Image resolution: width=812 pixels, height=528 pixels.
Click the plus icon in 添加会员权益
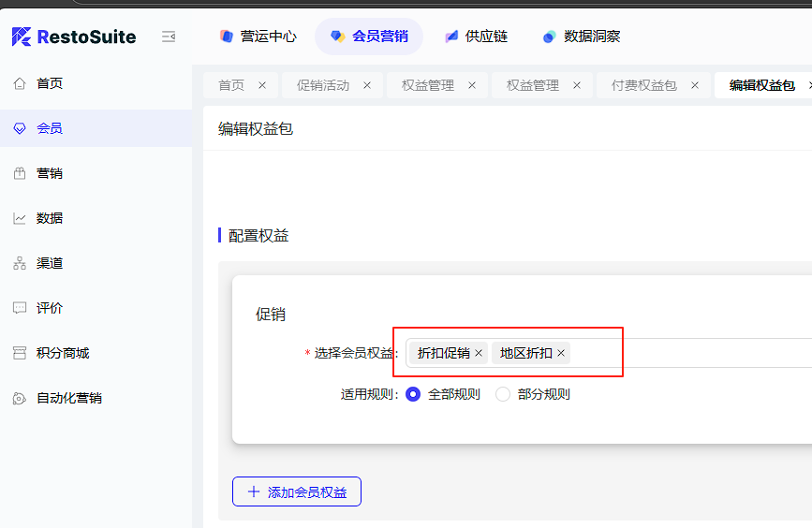[254, 491]
